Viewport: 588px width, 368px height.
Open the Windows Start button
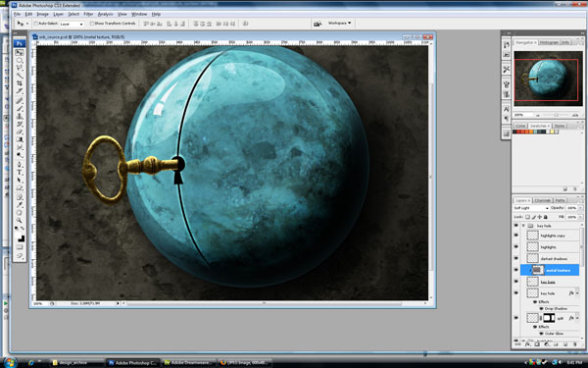tap(10, 362)
